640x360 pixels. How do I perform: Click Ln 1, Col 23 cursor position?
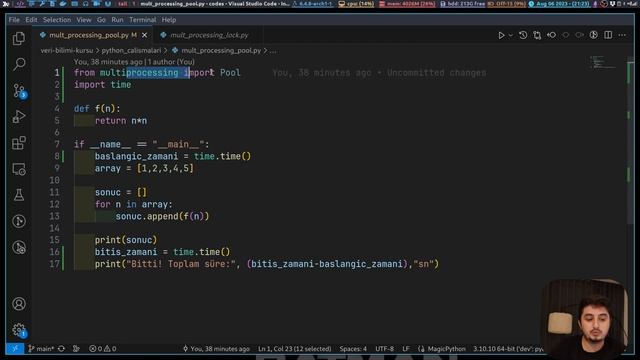pyautogui.click(x=295, y=349)
